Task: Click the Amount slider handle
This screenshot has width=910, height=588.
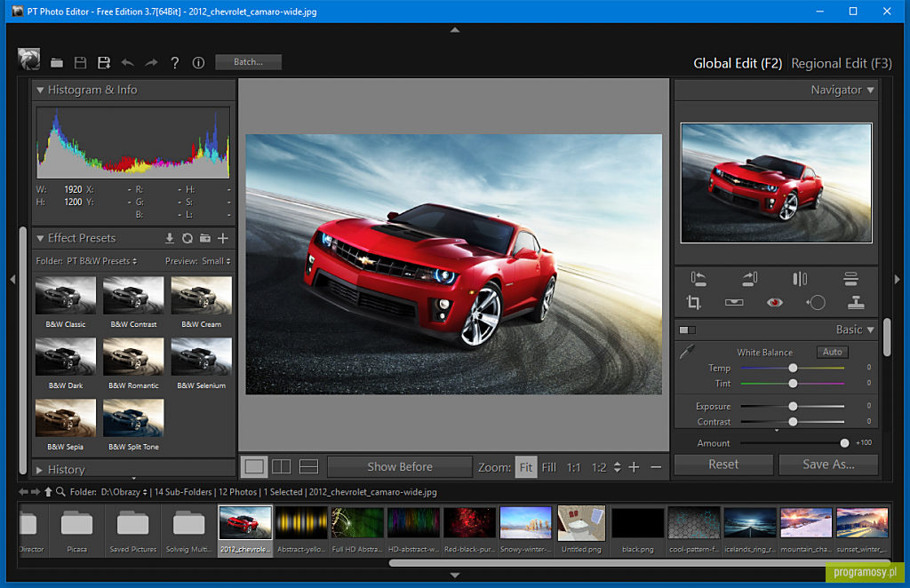Action: (844, 443)
